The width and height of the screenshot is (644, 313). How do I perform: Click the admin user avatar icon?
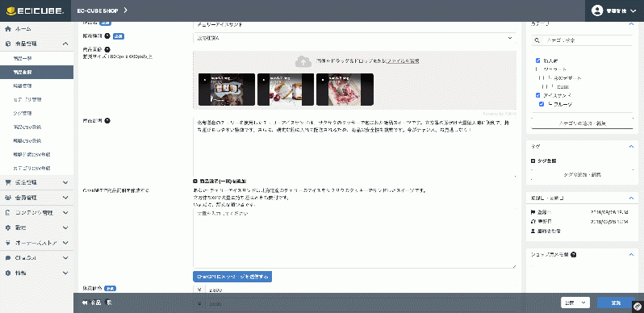pos(596,10)
